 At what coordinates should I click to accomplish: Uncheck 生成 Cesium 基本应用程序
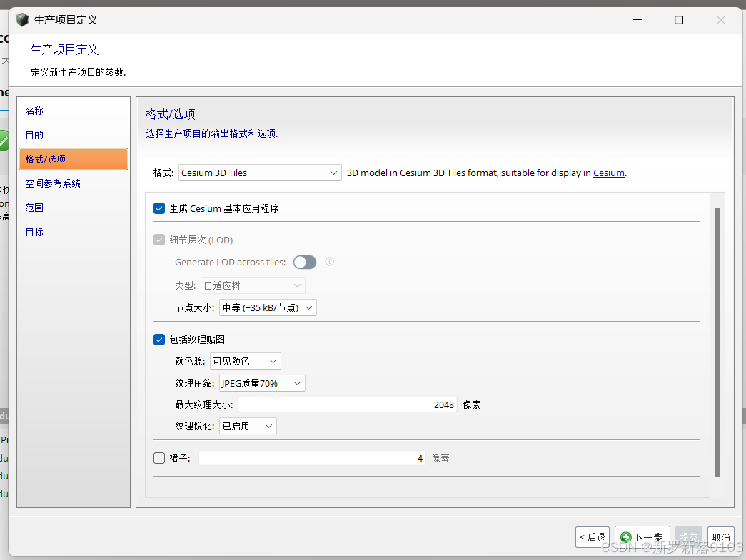(159, 208)
